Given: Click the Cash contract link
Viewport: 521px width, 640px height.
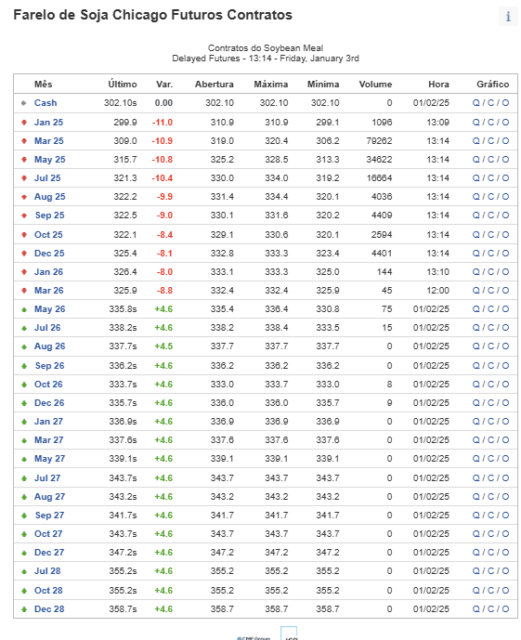Looking at the screenshot, I should (x=45, y=103).
